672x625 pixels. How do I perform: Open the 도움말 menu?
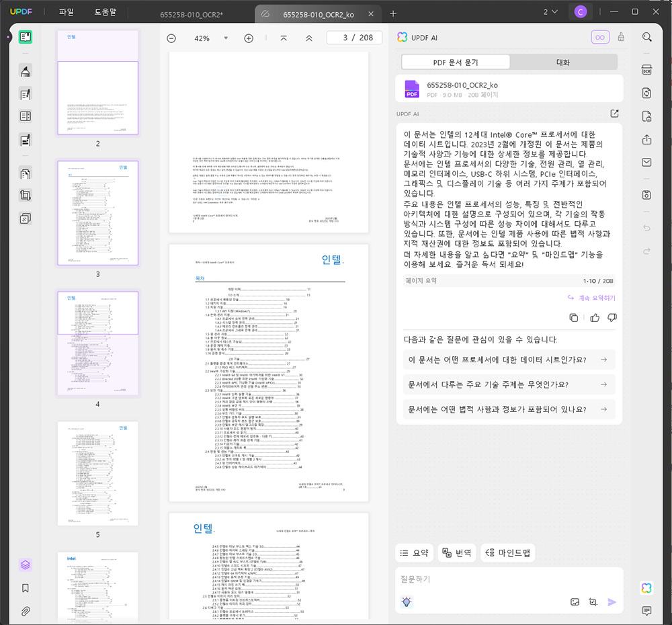pos(106,12)
